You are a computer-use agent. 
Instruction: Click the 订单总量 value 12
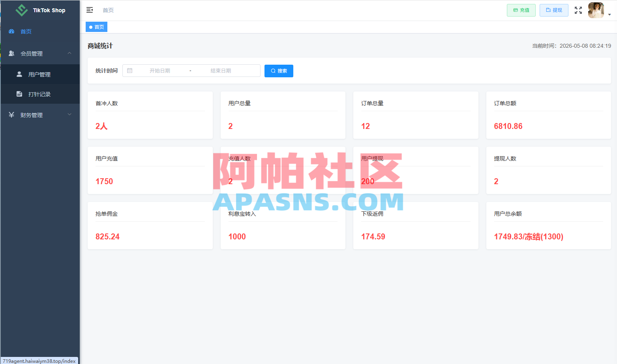tap(366, 126)
